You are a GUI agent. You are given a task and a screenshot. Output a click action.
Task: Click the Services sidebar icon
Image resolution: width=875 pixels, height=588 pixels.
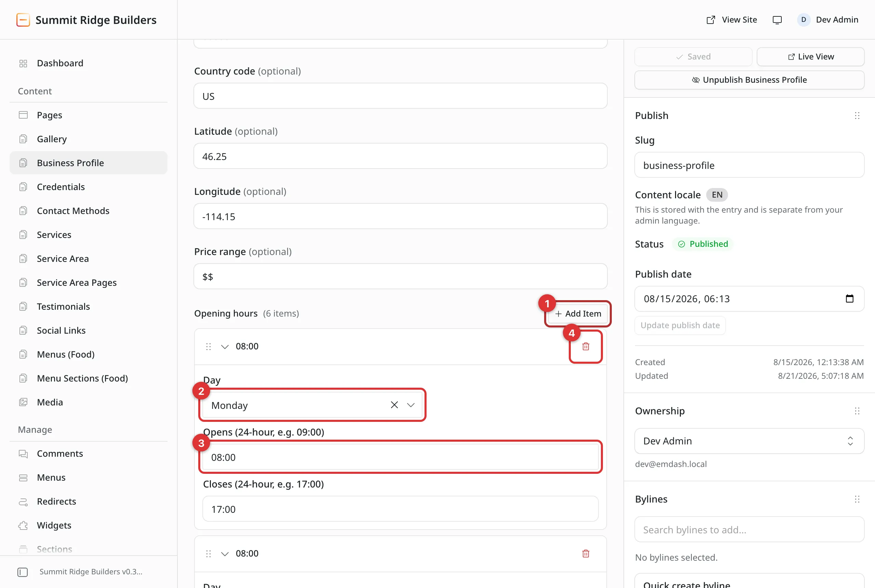23,235
